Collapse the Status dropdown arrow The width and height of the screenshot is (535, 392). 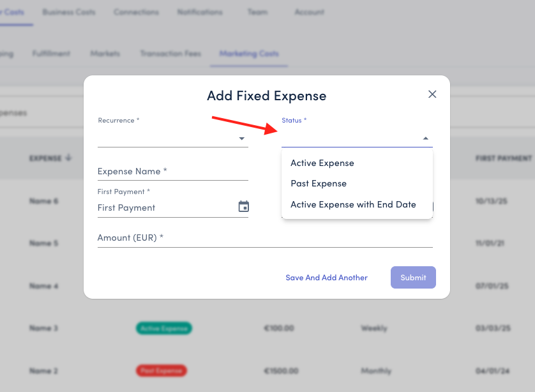click(426, 139)
